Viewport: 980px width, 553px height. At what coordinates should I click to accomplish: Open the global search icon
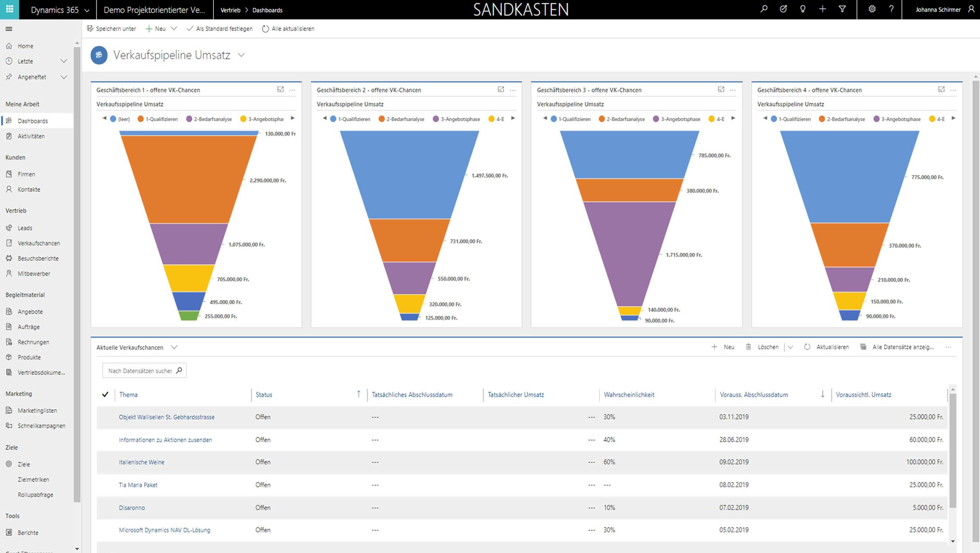coord(764,9)
